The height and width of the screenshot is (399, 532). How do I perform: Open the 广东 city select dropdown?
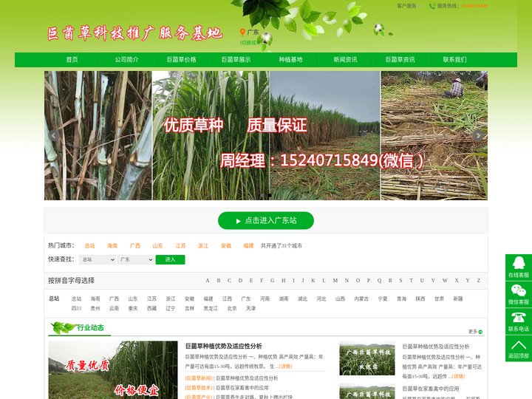pyautogui.click(x=136, y=259)
